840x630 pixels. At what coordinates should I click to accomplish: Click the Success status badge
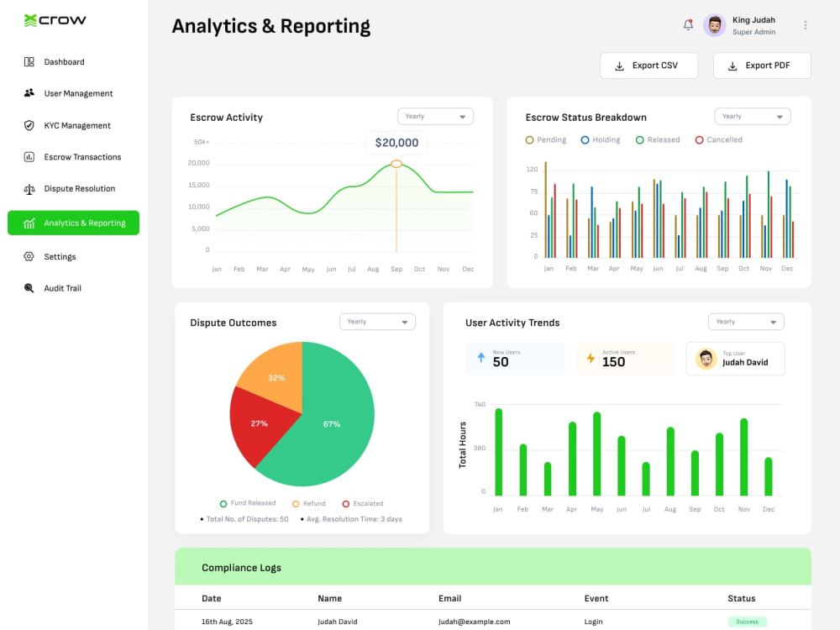click(x=747, y=622)
